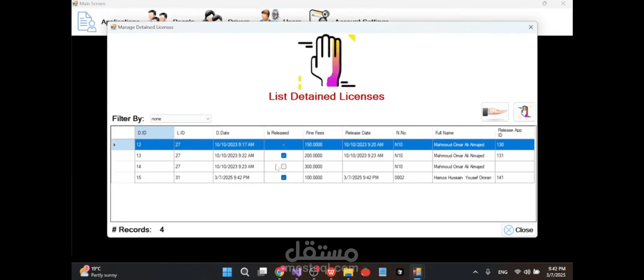
Task: Click the ENG language indicator
Action: click(503, 272)
